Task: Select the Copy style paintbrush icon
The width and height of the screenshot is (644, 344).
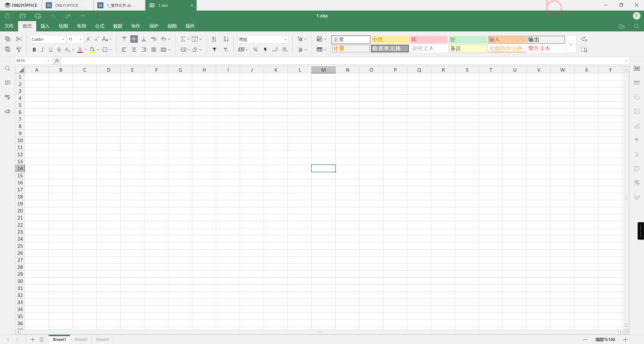Action: coord(19,50)
